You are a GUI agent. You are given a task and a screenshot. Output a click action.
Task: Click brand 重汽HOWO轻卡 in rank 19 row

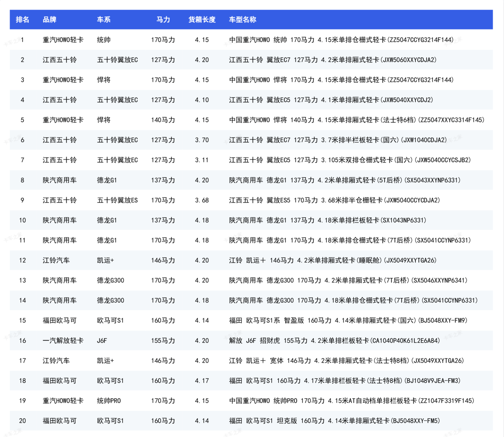tap(63, 401)
